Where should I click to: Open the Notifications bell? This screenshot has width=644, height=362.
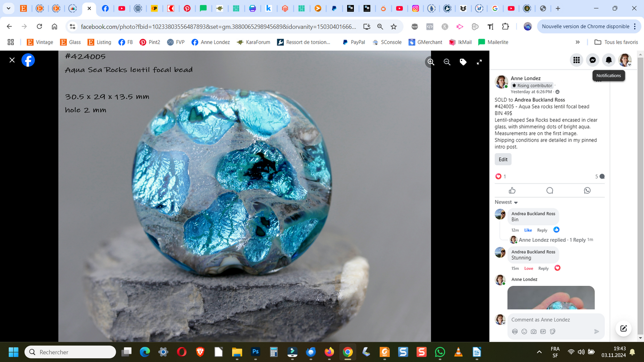[609, 60]
